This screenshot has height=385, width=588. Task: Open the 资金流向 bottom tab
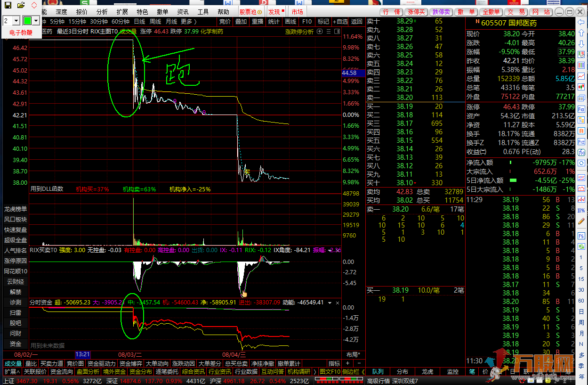pyautogui.click(x=61, y=371)
